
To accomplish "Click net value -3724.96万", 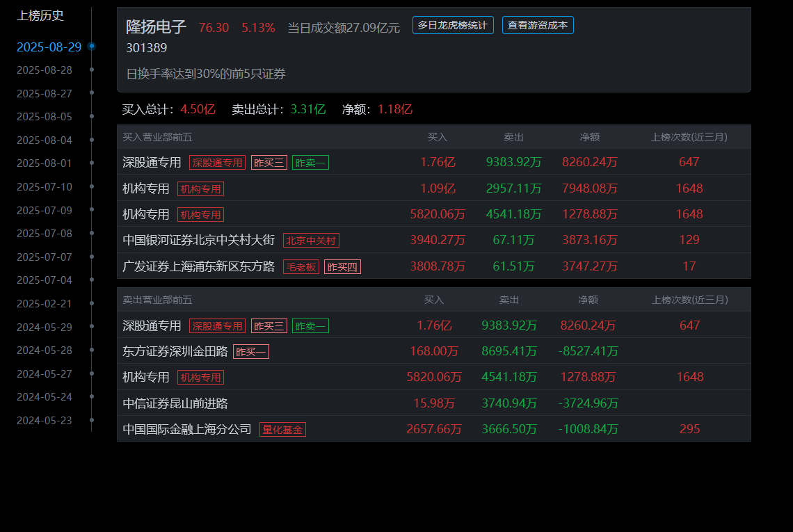I will pos(588,403).
